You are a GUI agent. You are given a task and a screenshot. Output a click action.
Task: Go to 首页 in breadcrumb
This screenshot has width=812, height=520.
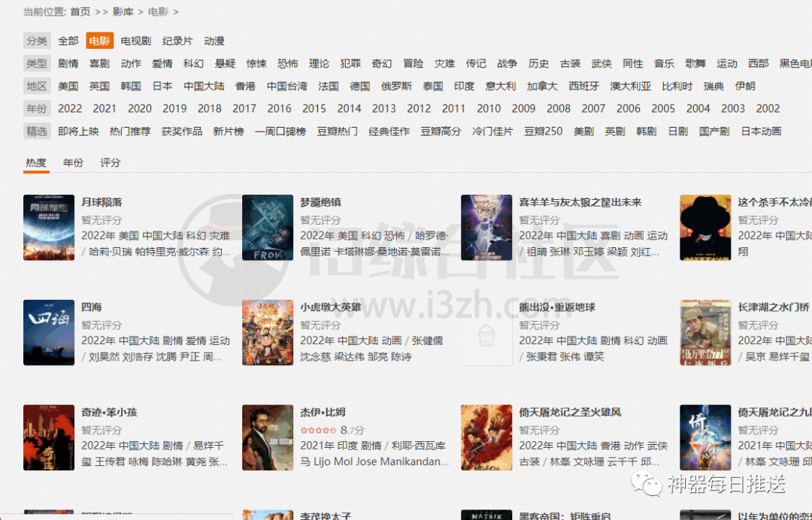pos(80,11)
